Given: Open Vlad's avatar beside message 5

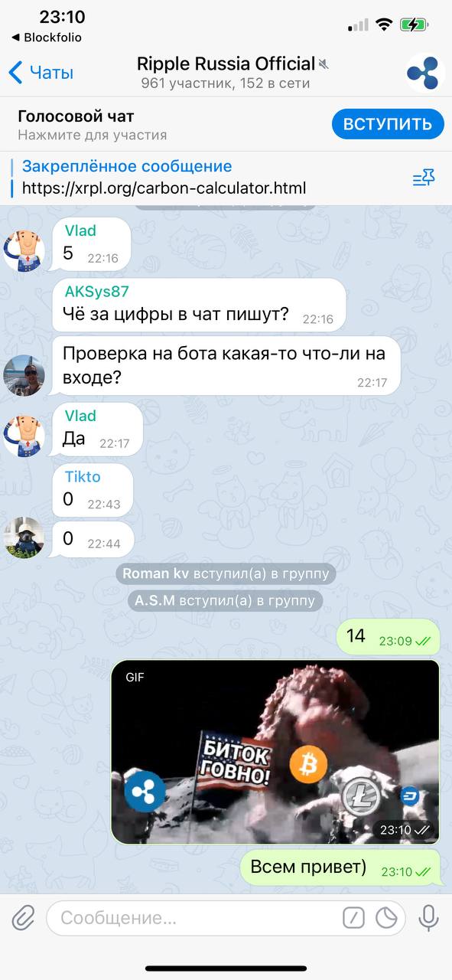Looking at the screenshot, I should point(24,250).
